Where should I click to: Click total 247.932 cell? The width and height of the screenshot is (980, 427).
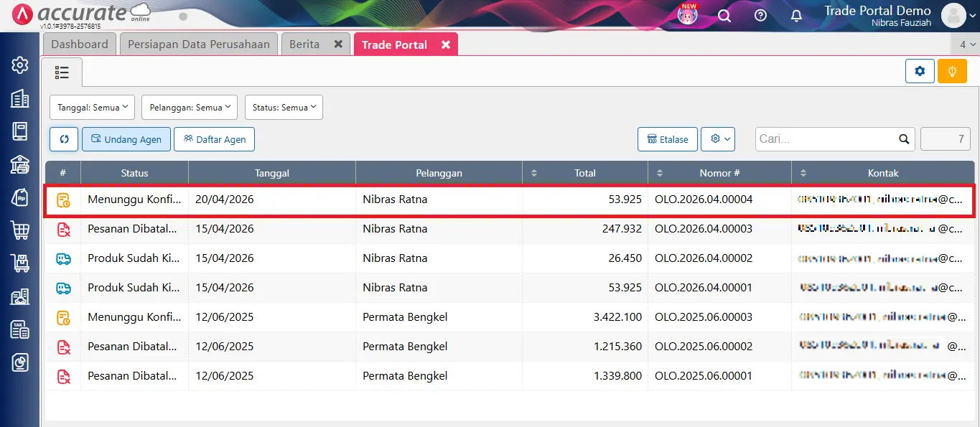click(x=585, y=229)
